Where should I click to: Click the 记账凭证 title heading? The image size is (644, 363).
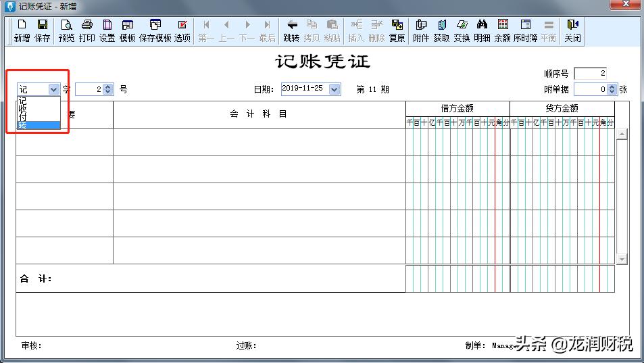323,62
